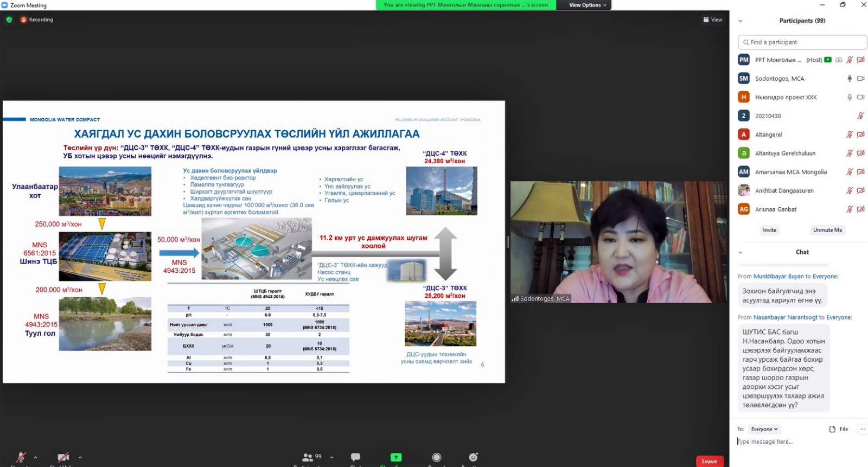Image resolution: width=868 pixels, height=467 pixels.
Task: Open the 'Everyone' chat recipient dropdown
Action: pyautogui.click(x=764, y=429)
